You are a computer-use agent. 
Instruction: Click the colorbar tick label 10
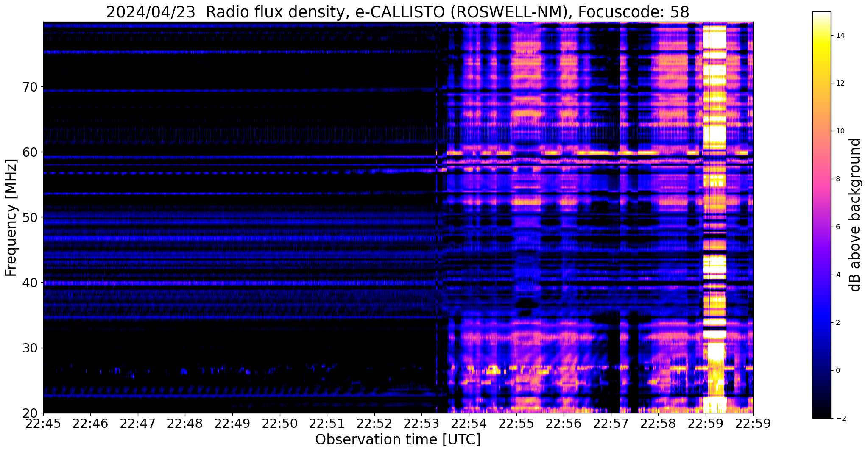tap(839, 131)
